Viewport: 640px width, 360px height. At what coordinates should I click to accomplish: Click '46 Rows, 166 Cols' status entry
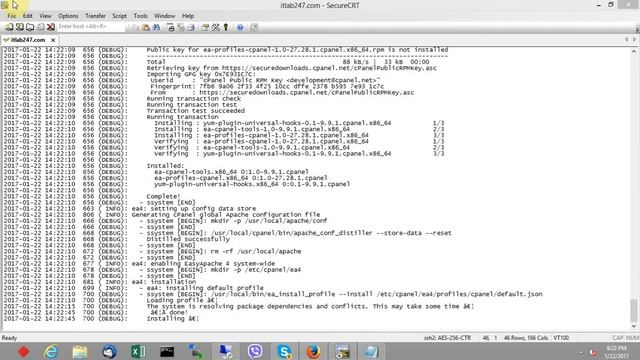pyautogui.click(x=526, y=338)
